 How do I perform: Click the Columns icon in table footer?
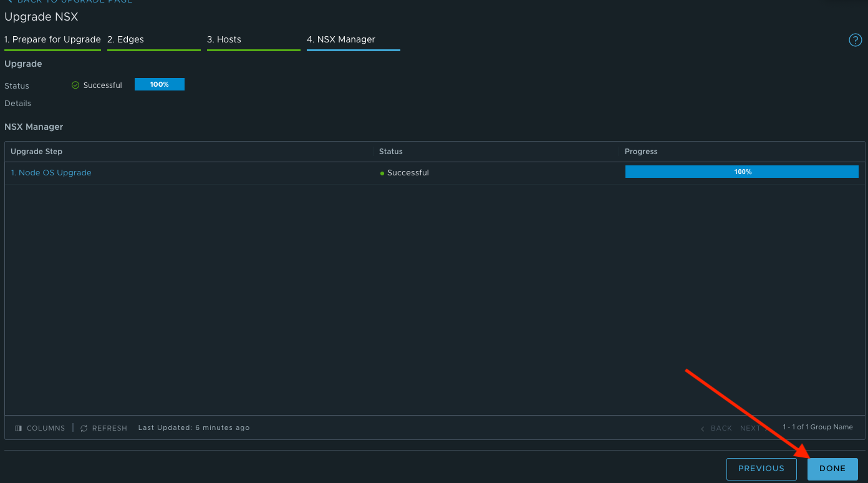(x=19, y=428)
